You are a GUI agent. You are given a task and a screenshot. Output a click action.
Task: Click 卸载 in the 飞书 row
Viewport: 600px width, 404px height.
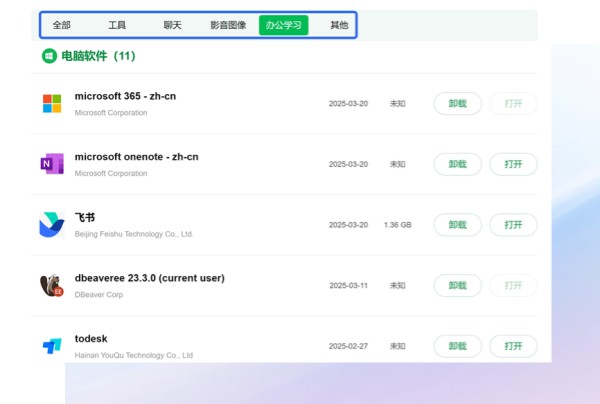[457, 225]
